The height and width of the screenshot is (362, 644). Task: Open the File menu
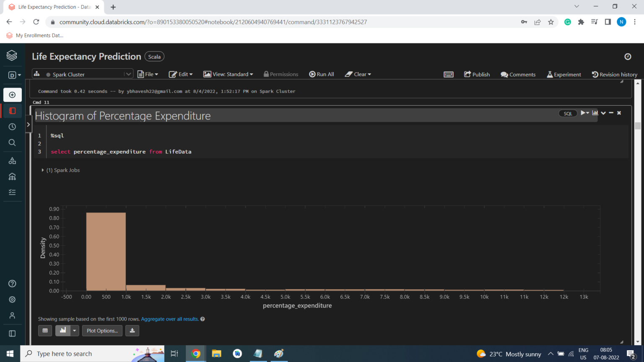(148, 74)
